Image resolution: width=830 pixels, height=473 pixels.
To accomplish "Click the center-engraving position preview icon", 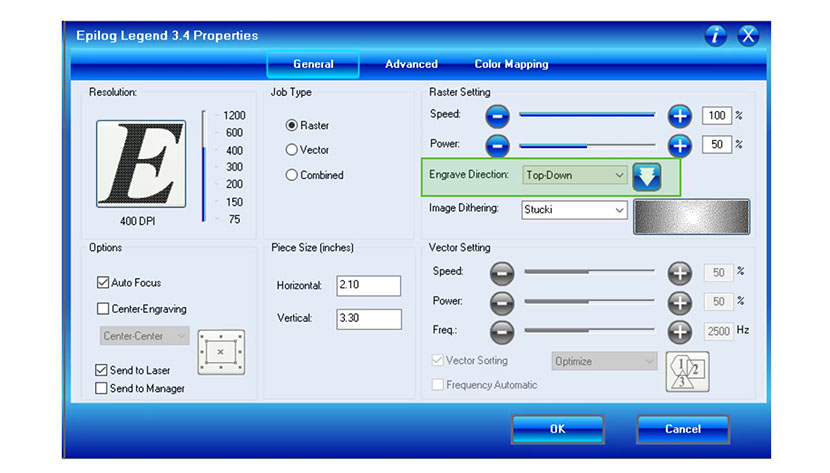I will [x=221, y=352].
